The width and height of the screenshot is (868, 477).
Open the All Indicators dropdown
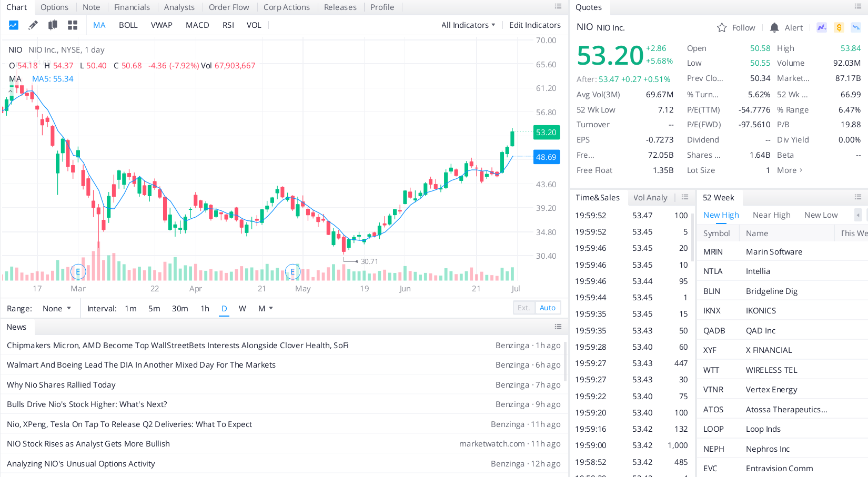tap(468, 25)
